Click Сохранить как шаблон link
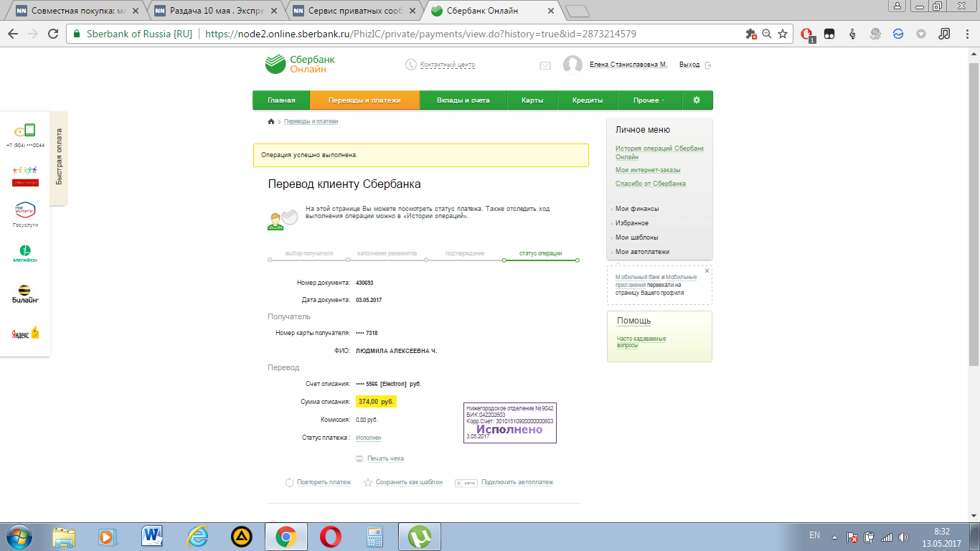This screenshot has width=980, height=551. coord(409,482)
